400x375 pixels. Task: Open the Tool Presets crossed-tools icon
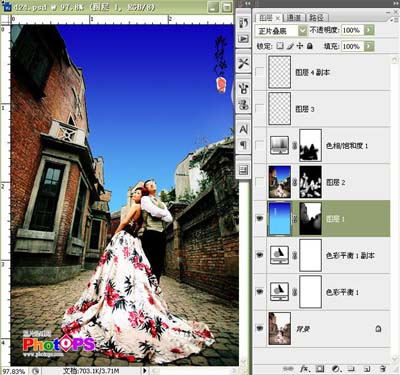click(x=244, y=63)
